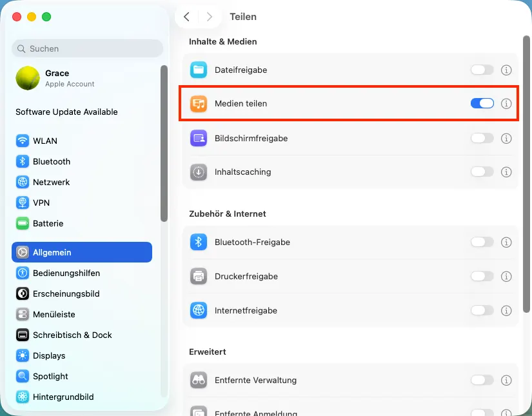The width and height of the screenshot is (532, 416).
Task: Open info for Medien teilen
Action: 506,103
